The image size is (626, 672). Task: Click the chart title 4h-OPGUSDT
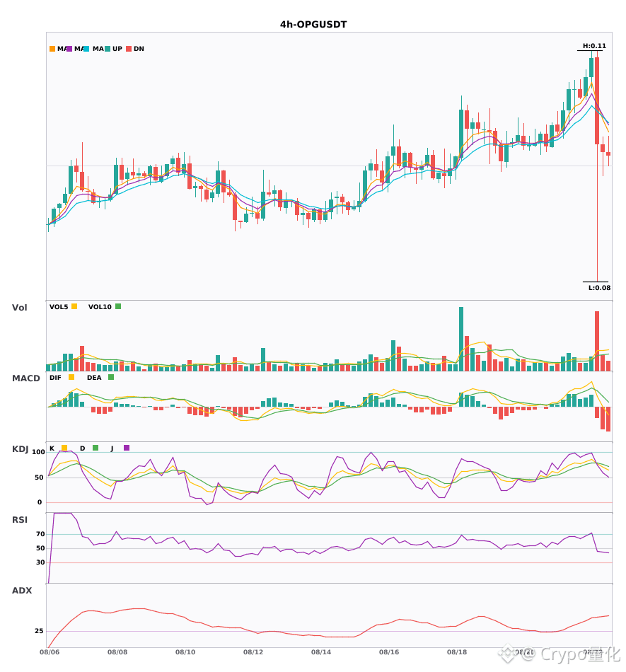[313, 25]
